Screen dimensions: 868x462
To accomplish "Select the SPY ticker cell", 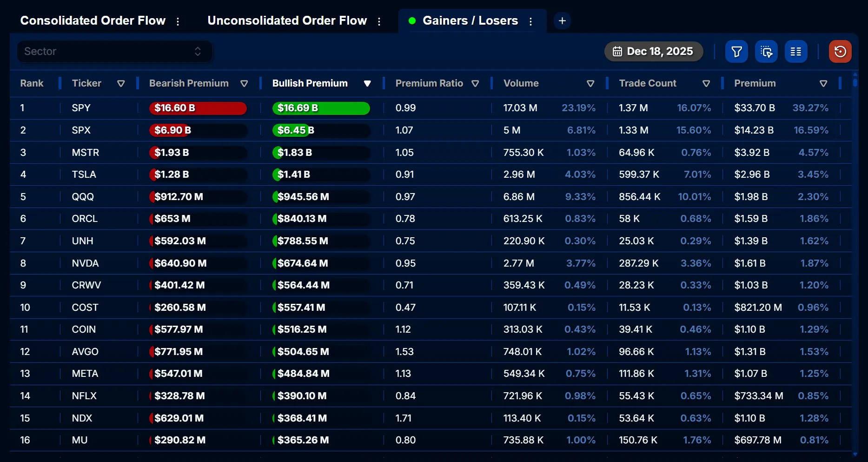I will 81,108.
